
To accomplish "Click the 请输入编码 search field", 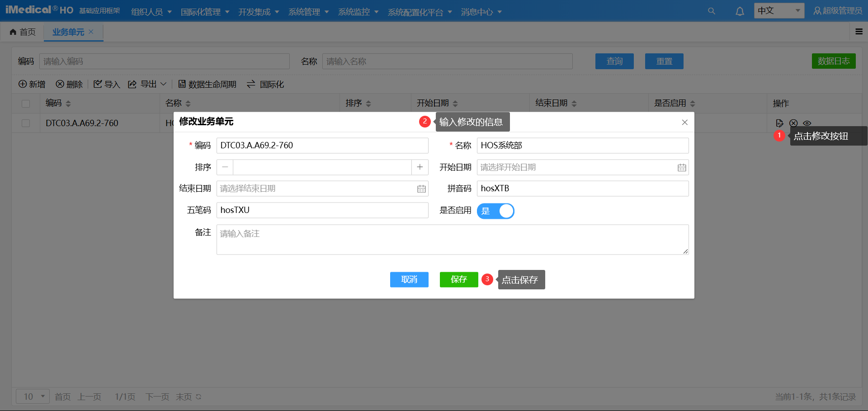I will point(165,61).
